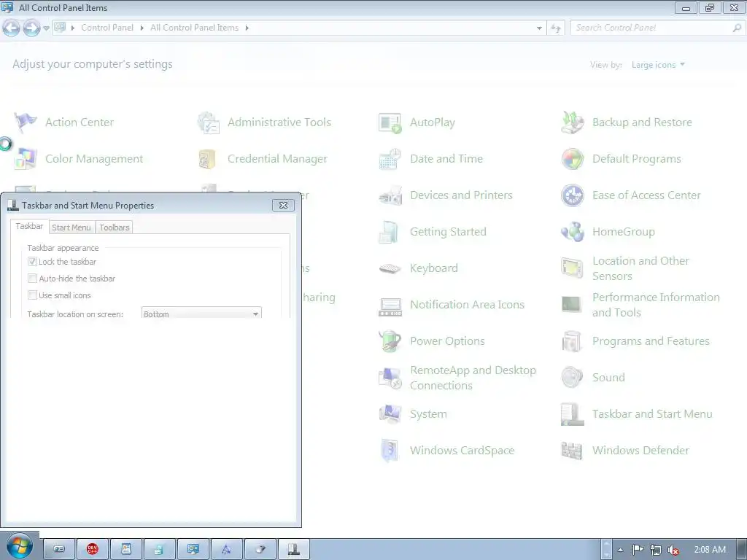Open Taskbar and Start Menu icon
747x560 pixels.
click(572, 414)
